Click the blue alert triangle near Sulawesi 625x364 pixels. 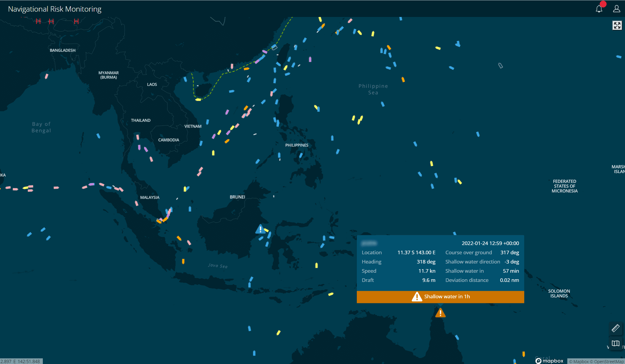click(x=260, y=229)
